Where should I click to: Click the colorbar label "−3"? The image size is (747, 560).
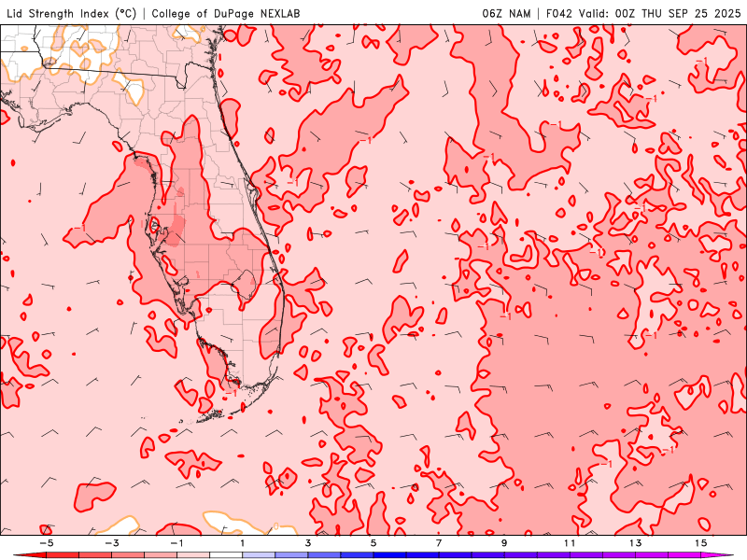pyautogui.click(x=111, y=543)
